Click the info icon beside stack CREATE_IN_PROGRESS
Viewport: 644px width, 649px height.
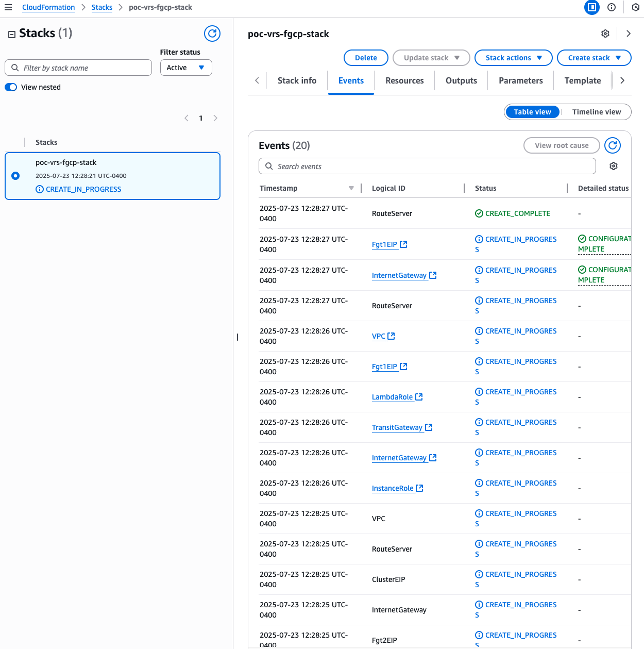pos(40,189)
